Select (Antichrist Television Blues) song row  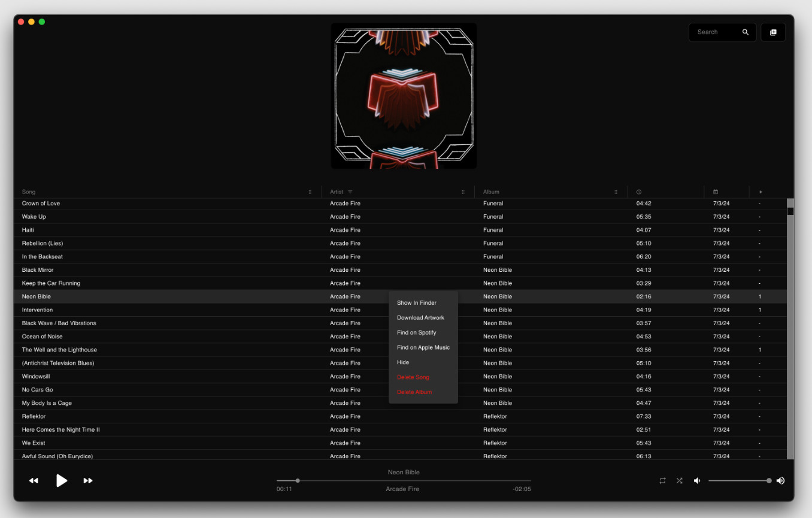400,363
